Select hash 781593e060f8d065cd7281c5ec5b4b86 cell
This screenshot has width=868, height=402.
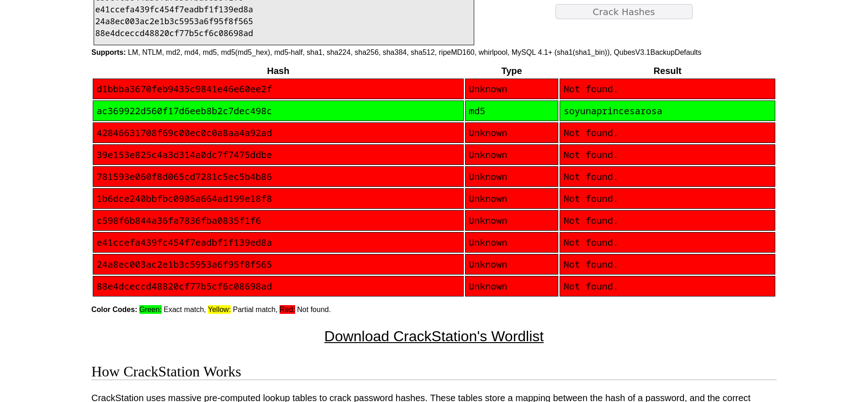pos(278,177)
